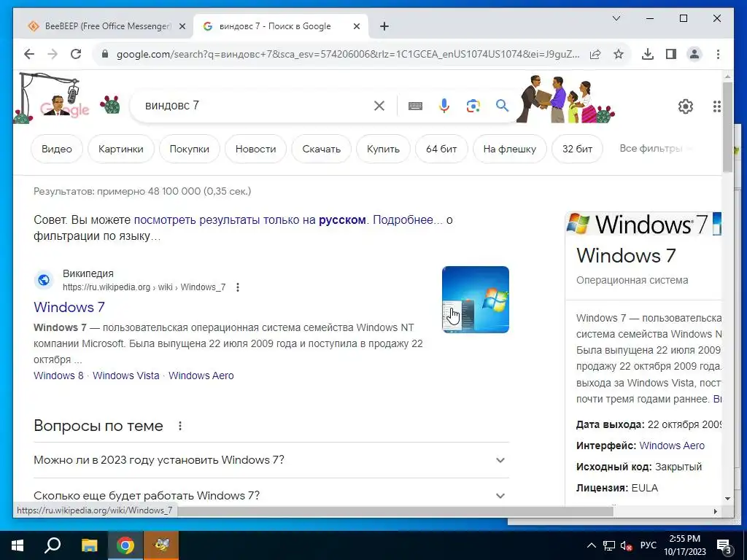Filter results by Картинки
This screenshot has width=747, height=560.
pos(121,149)
